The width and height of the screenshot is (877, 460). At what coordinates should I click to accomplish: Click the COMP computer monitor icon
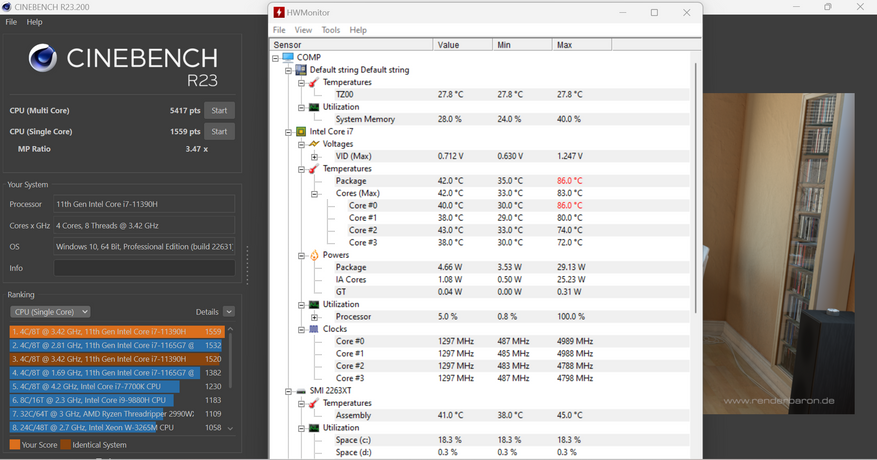click(x=288, y=57)
